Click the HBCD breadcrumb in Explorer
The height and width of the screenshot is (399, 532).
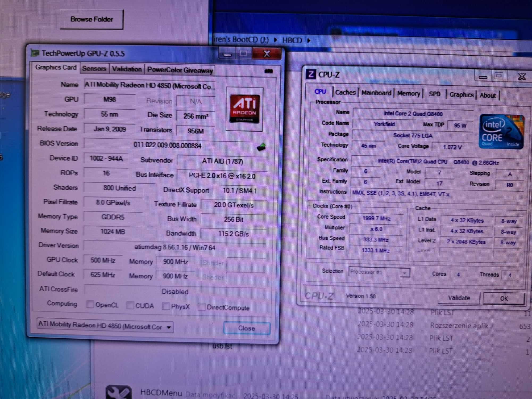pos(292,40)
